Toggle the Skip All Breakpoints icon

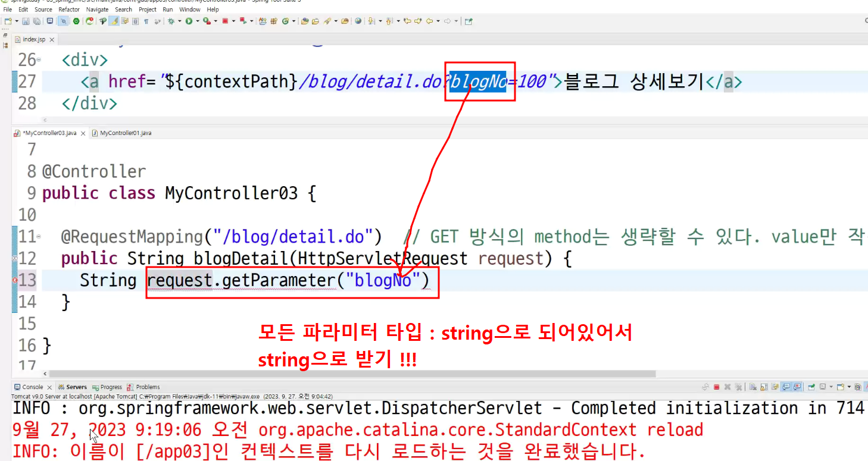point(63,21)
